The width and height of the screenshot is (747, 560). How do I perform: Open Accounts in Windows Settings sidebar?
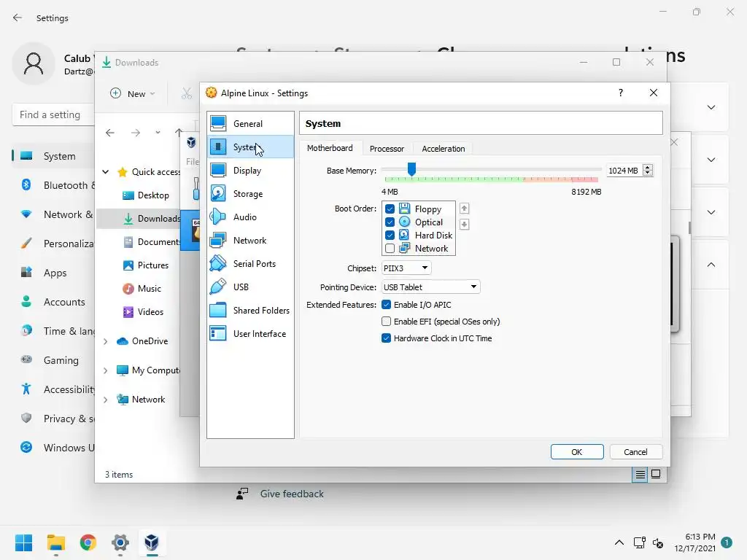coord(53,302)
